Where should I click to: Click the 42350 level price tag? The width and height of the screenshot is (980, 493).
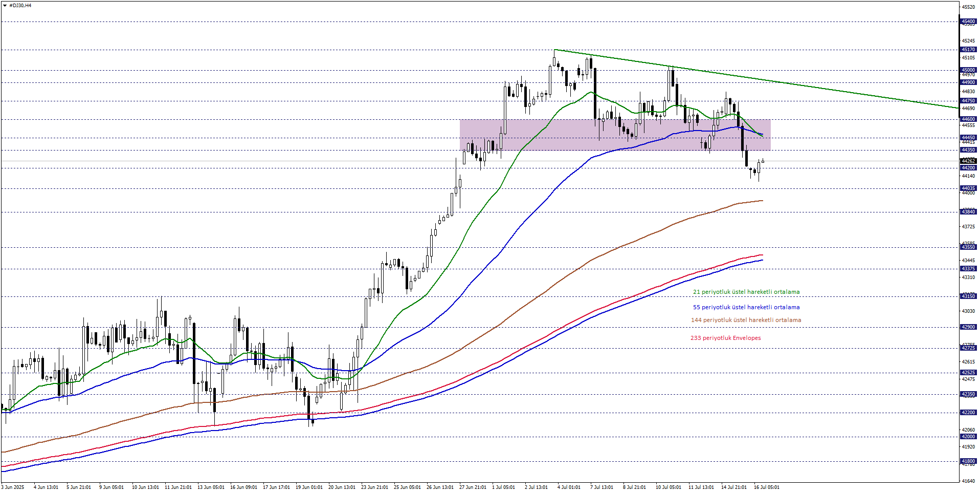968,394
